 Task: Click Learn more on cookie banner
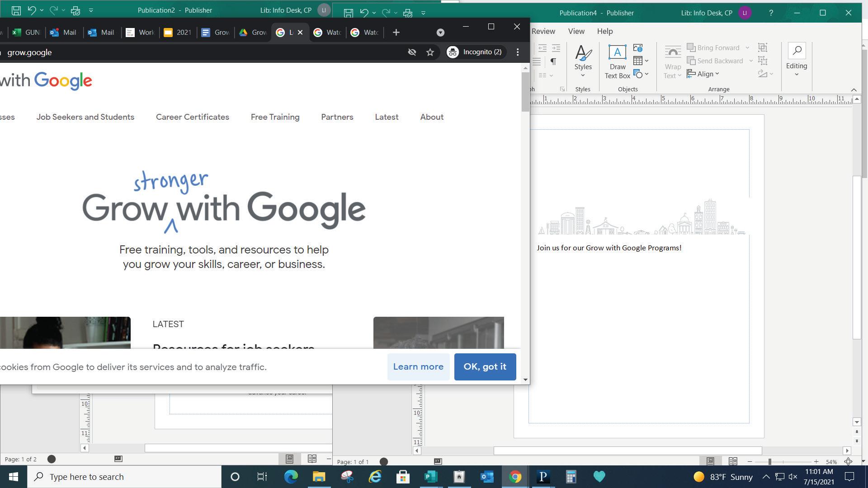click(x=418, y=367)
